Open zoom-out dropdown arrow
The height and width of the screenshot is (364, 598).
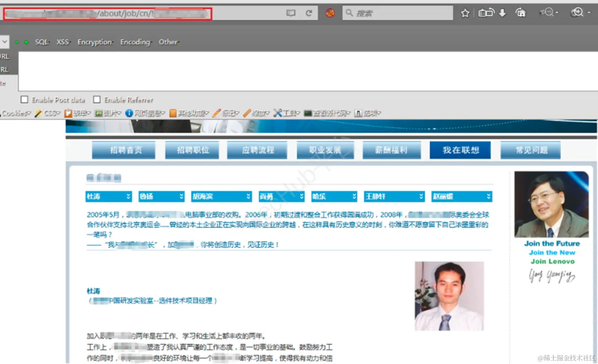point(557,13)
